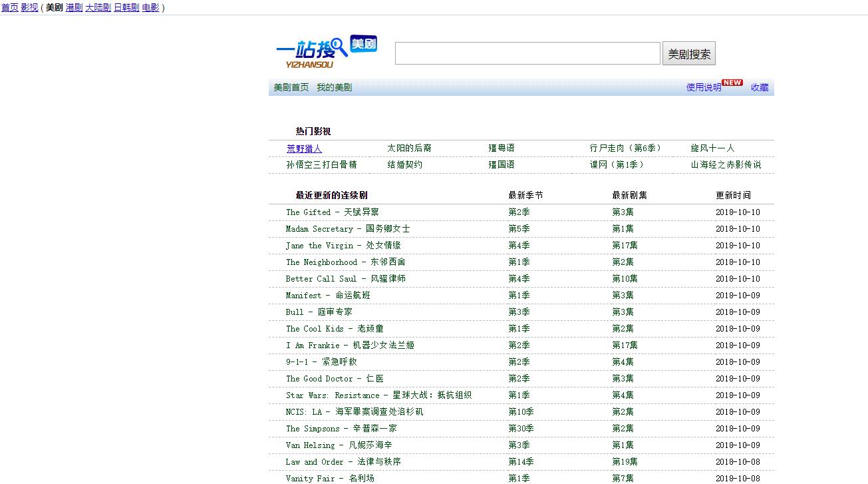
Task: Open The Good Doctor - 仁医
Action: point(335,379)
